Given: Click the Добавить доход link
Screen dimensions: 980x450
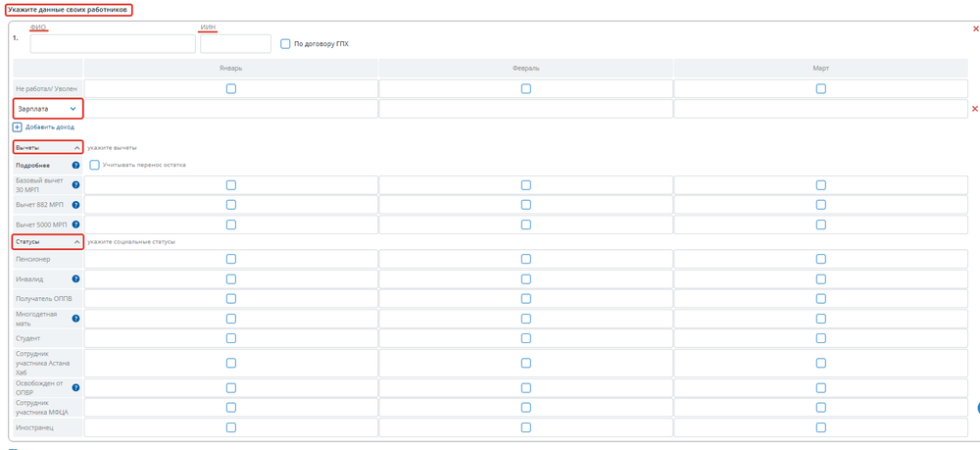Looking at the screenshot, I should (50, 126).
